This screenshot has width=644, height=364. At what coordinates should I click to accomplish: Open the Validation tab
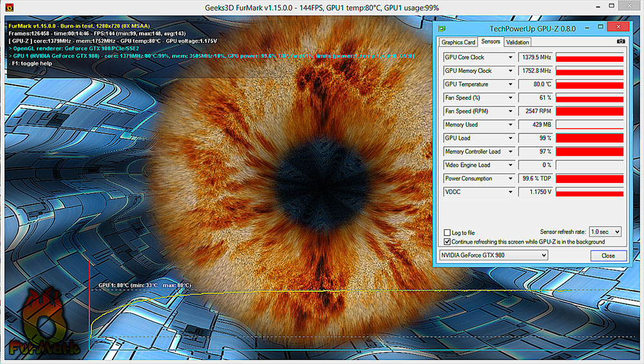tap(517, 42)
